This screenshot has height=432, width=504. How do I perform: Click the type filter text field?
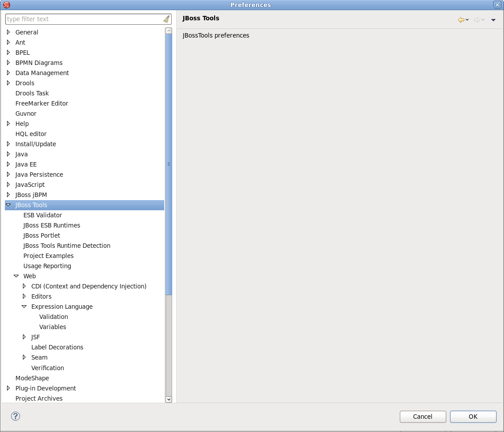coord(84,19)
